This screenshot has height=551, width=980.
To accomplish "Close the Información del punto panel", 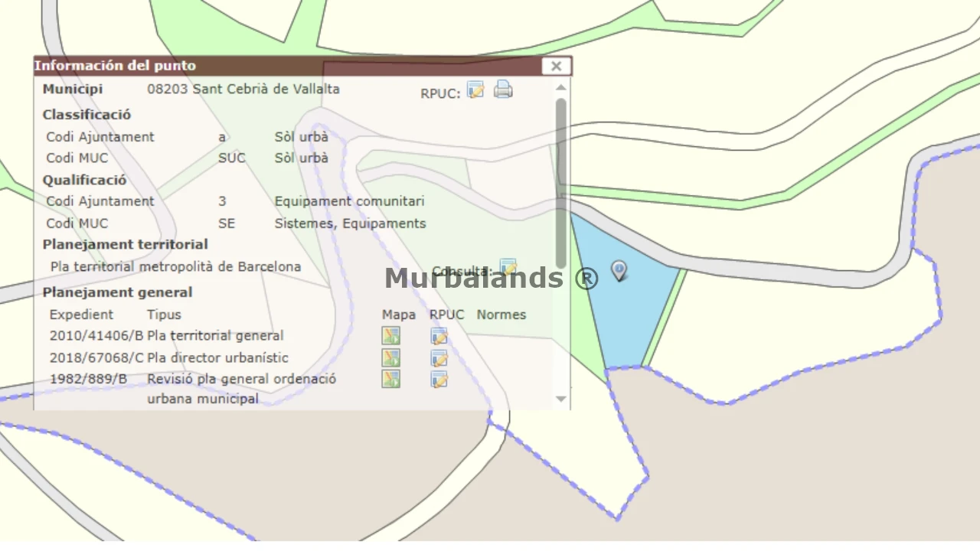I will 557,67.
